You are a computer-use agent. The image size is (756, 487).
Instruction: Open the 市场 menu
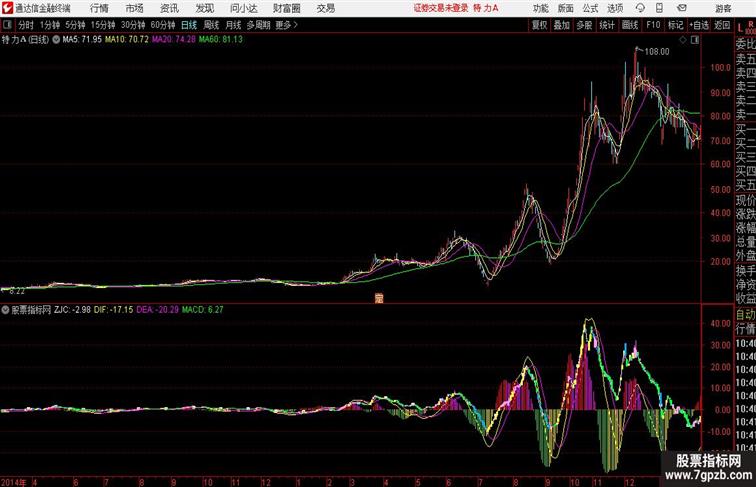(135, 8)
